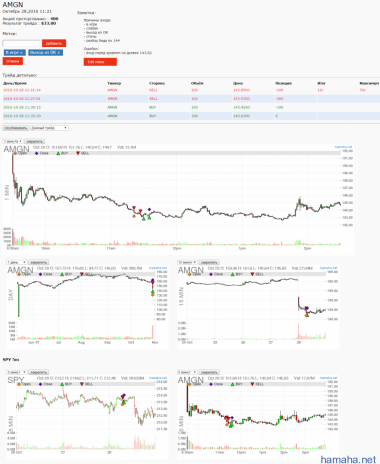The width and height of the screenshot is (380, 464).
Task: Click the red Добавить tag button
Action: pos(54,43)
